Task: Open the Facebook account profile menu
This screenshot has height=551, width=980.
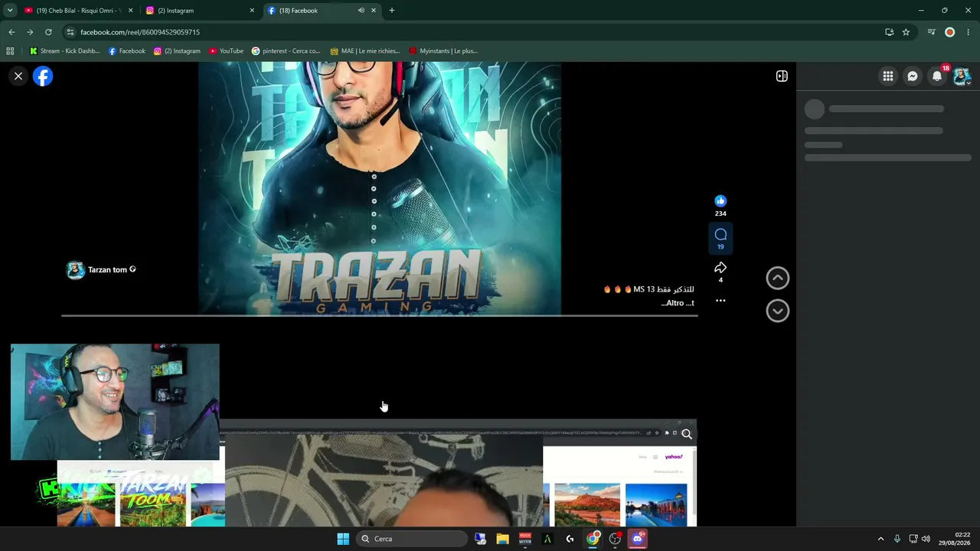Action: (962, 76)
